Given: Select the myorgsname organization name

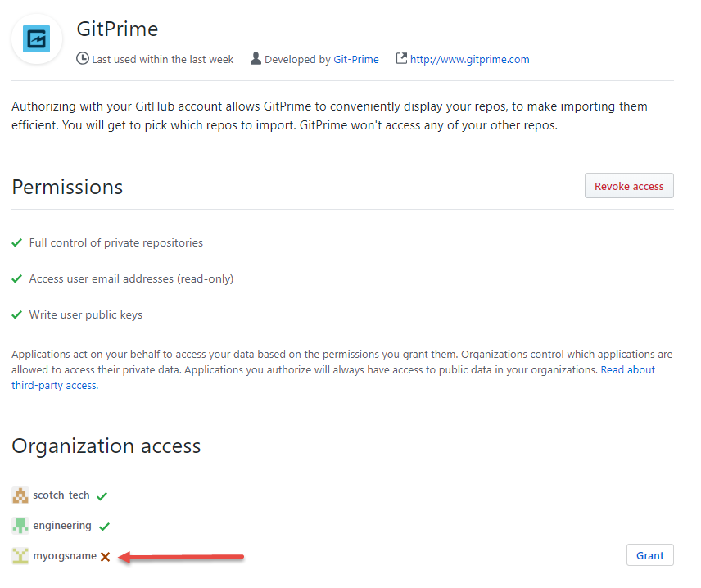Looking at the screenshot, I should [x=65, y=556].
